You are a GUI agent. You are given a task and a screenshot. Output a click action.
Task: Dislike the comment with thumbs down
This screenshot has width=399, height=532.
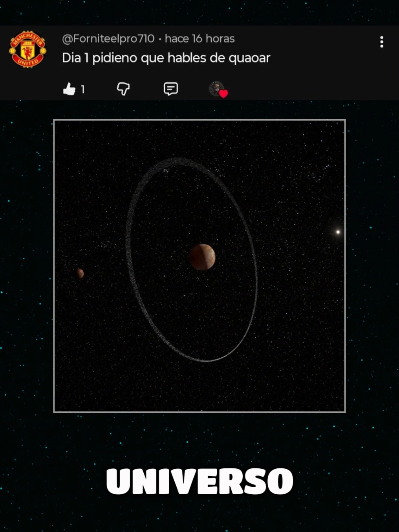tap(123, 89)
